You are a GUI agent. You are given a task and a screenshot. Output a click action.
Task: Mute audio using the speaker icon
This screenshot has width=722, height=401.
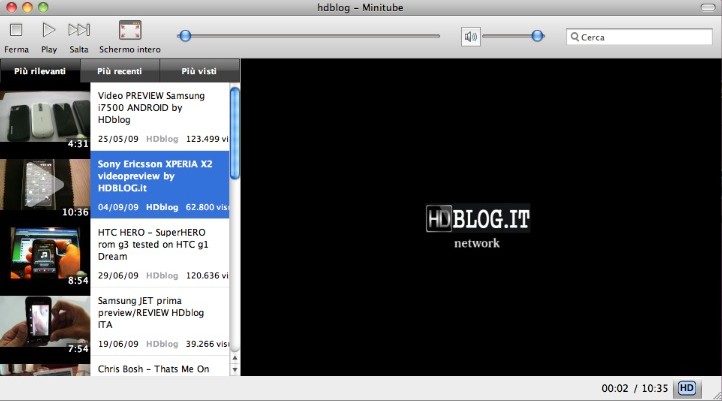[471, 37]
